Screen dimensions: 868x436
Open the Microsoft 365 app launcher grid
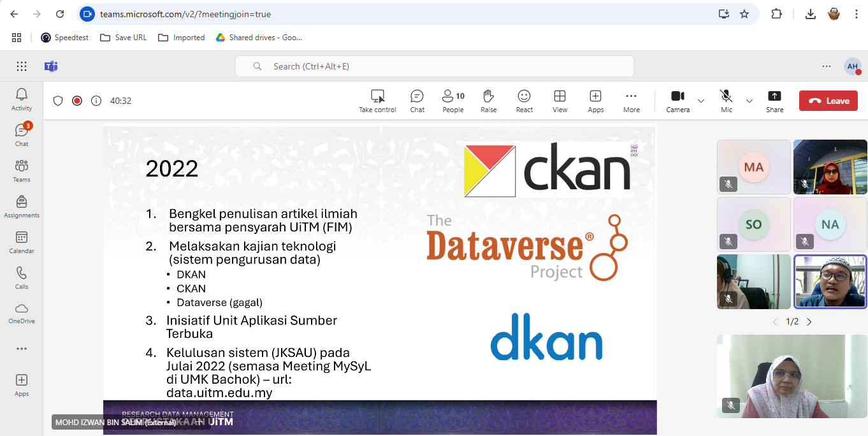(x=22, y=66)
